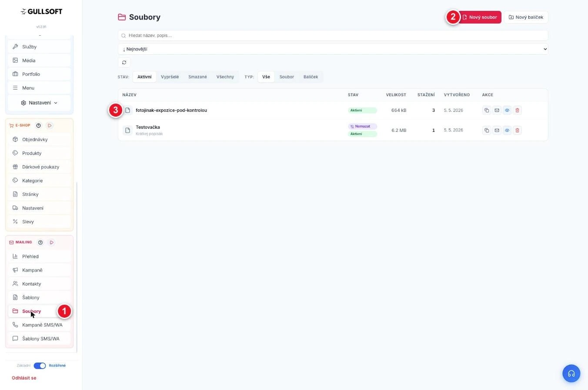Click the Nový soubor button
This screenshot has width=588, height=390.
coord(479,17)
